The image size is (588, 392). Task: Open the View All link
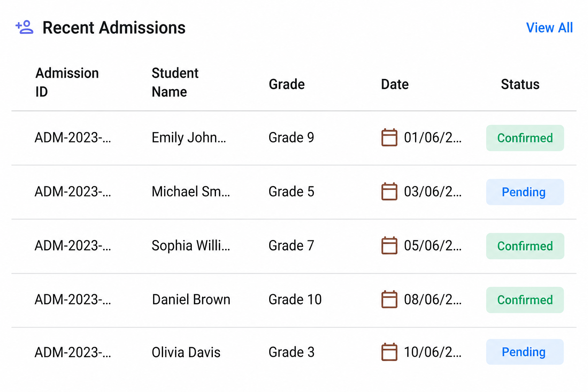[x=549, y=28]
